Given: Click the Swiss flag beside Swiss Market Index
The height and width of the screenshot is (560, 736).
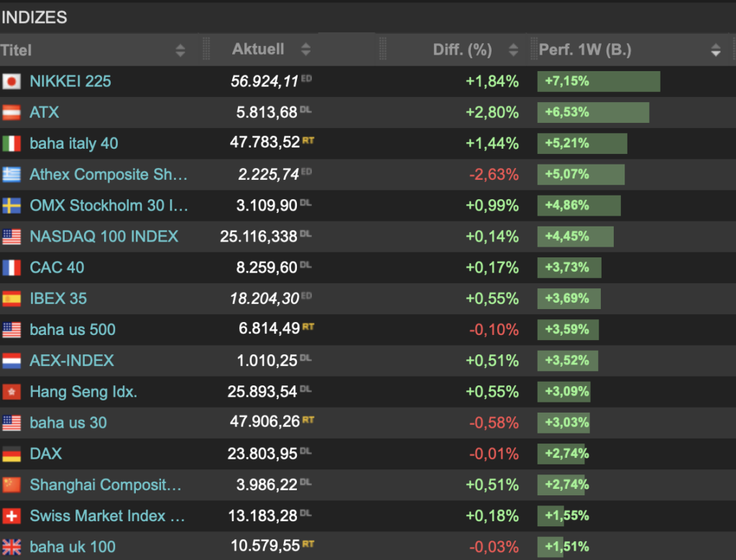Looking at the screenshot, I should [x=11, y=516].
